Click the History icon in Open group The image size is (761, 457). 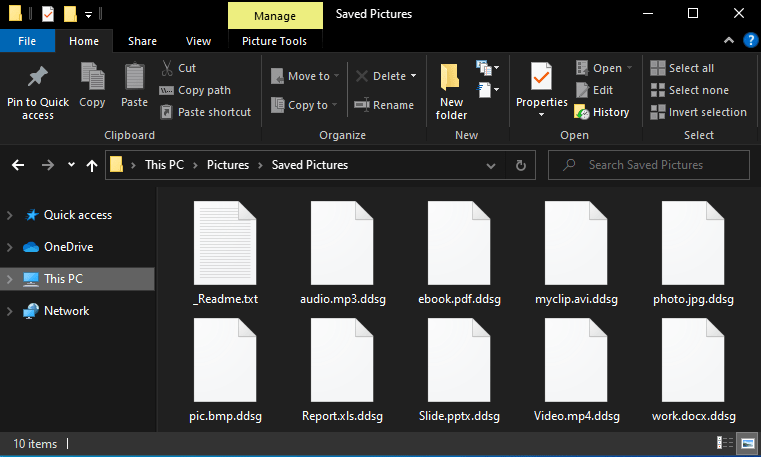pyautogui.click(x=582, y=112)
